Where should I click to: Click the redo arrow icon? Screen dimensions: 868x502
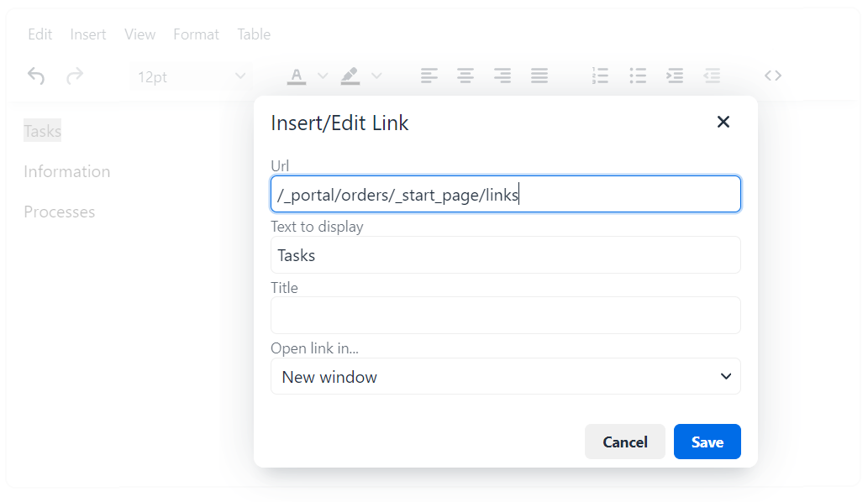[75, 76]
